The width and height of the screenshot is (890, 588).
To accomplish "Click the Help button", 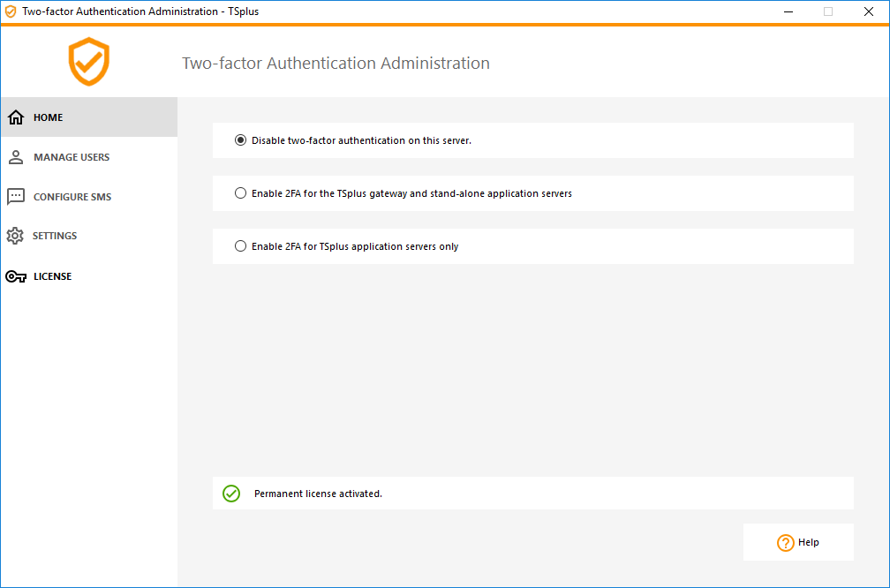I will [x=798, y=542].
